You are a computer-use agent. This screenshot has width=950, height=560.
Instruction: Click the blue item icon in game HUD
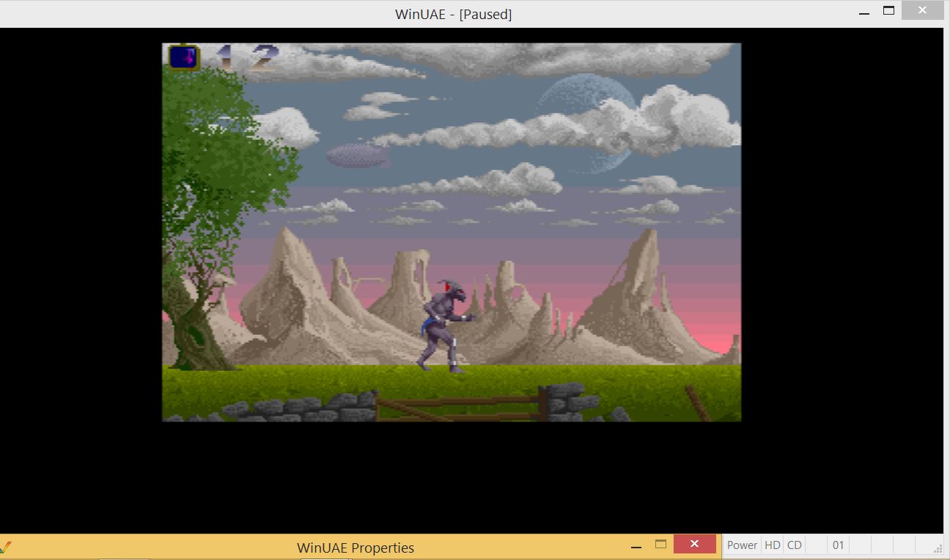(184, 56)
